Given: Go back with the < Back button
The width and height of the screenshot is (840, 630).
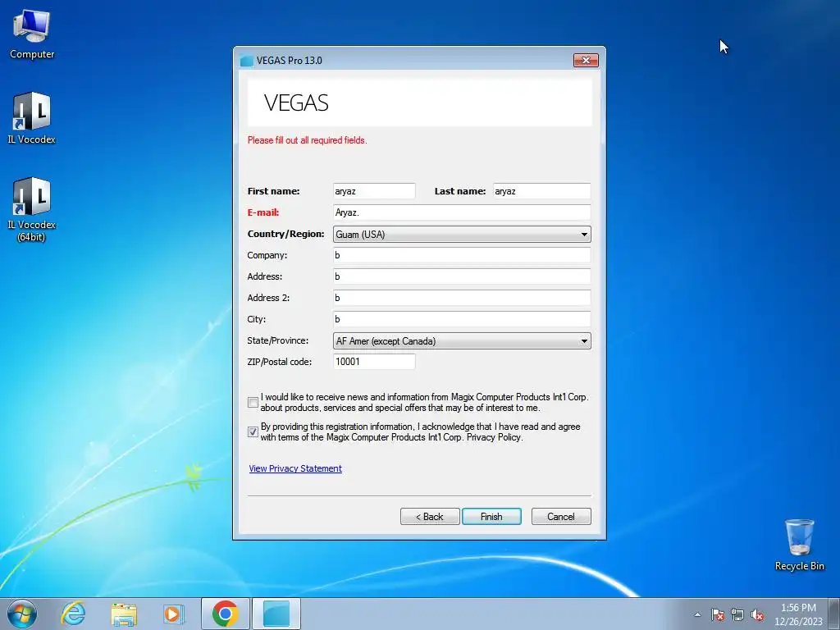Looking at the screenshot, I should point(430,517).
